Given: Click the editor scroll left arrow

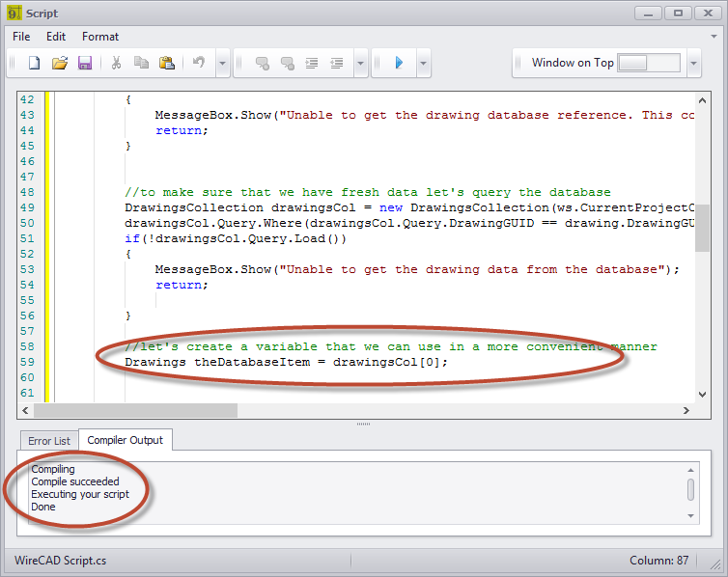Looking at the screenshot, I should pos(25,410).
